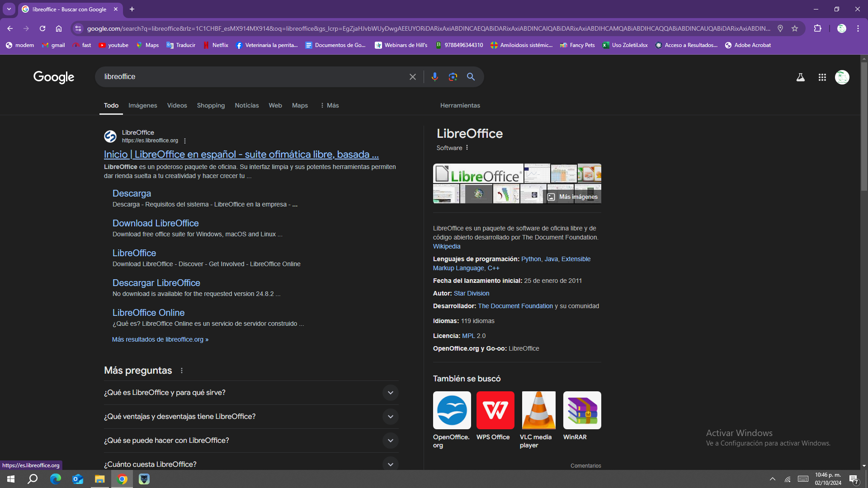The height and width of the screenshot is (488, 868).
Task: Open Microsoft Edge from taskbar
Action: pyautogui.click(x=56, y=479)
